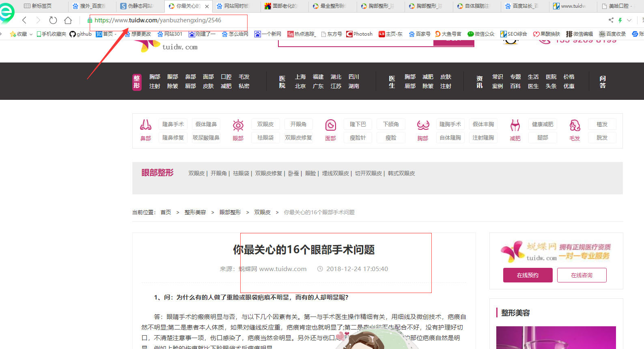Open 专题 in the 资讯 navigation
The height and width of the screenshot is (349, 644).
(x=515, y=77)
